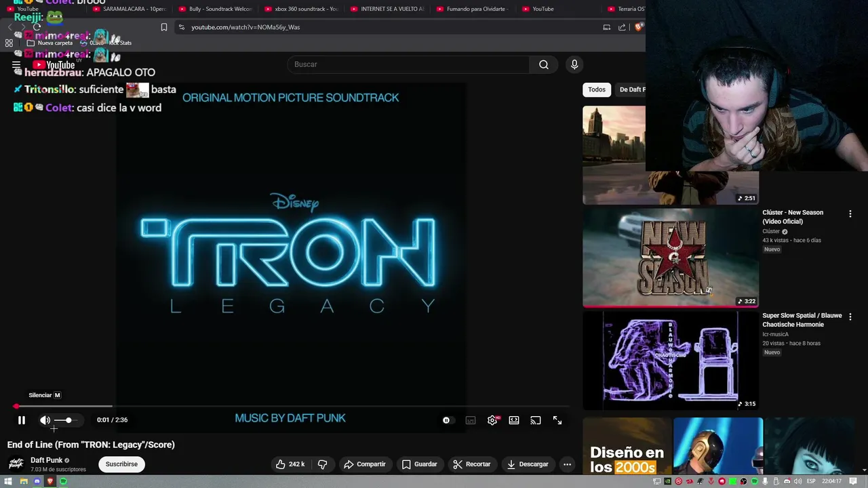Open the Blauwe Chaotische Harmonie thumbnail
This screenshot has height=488, width=868.
point(671,360)
